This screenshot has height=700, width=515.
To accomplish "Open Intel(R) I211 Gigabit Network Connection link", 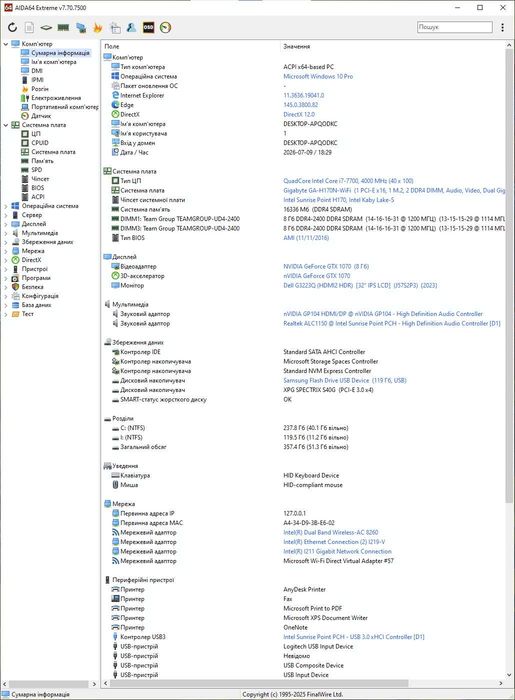I will pyautogui.click(x=337, y=551).
